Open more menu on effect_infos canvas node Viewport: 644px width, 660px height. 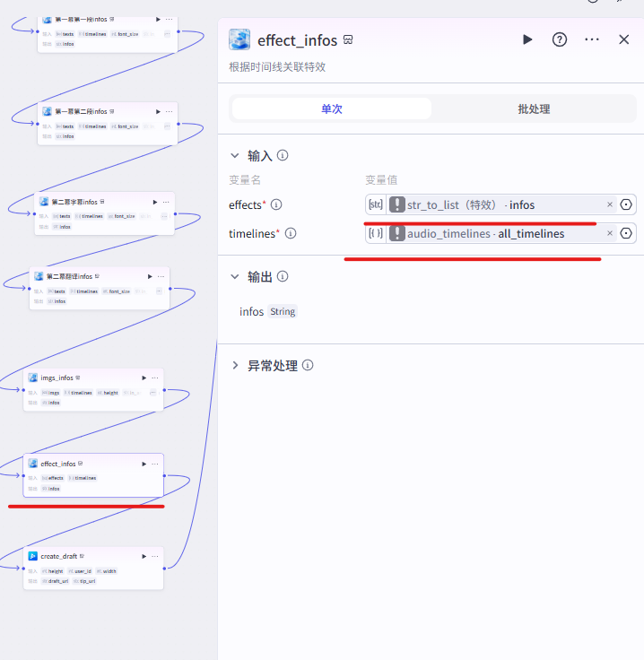(x=155, y=464)
